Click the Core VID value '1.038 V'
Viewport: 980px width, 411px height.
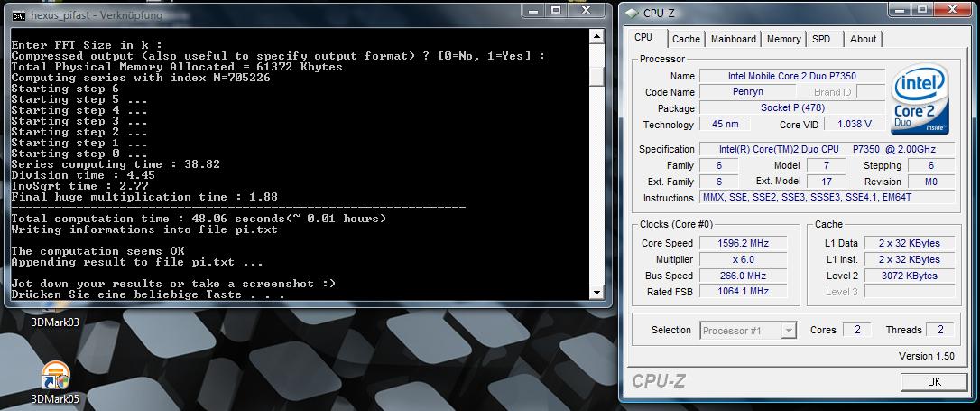[855, 124]
